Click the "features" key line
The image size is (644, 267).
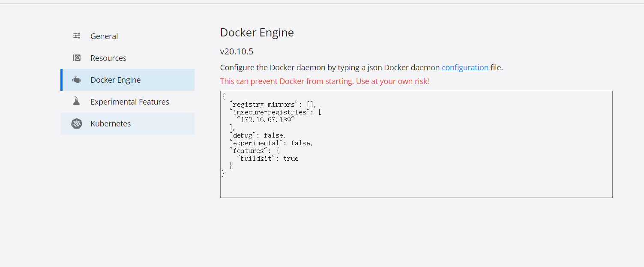pyautogui.click(x=255, y=150)
